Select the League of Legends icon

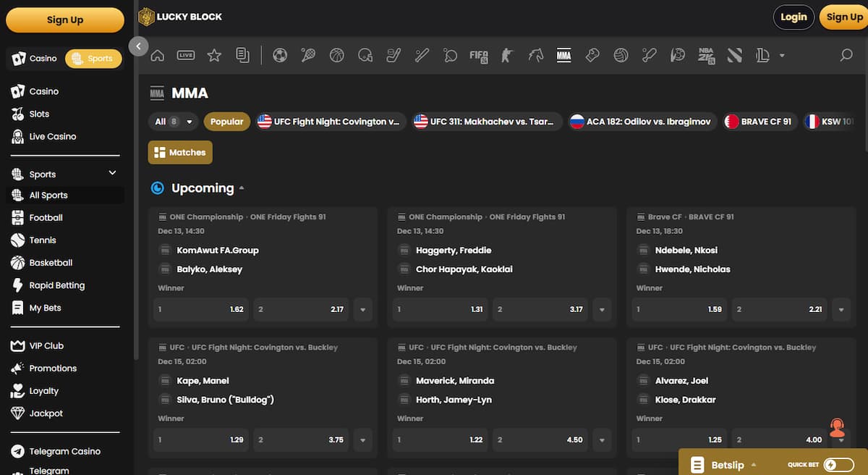pos(763,55)
